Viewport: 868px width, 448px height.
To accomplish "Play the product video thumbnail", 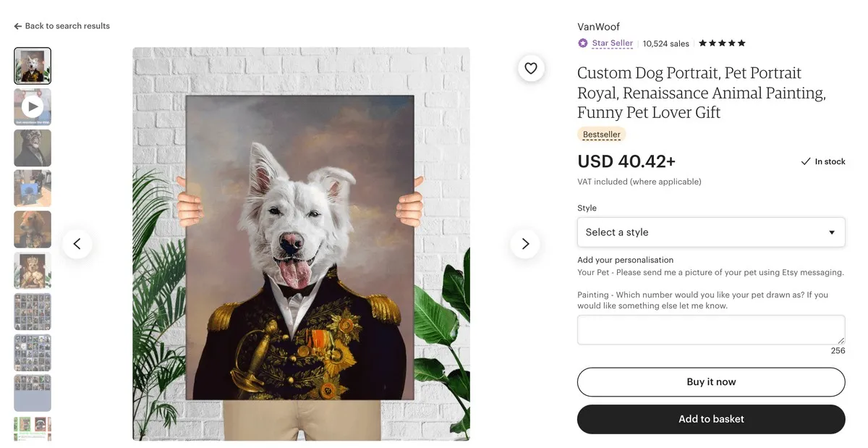I will click(32, 106).
